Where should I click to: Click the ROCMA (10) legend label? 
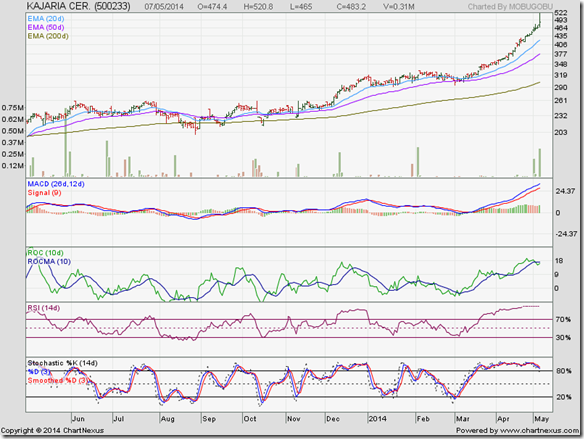click(49, 261)
